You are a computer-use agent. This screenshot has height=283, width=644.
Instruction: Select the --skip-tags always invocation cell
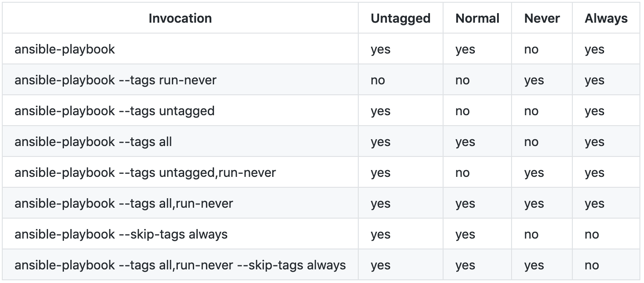[x=180, y=234]
